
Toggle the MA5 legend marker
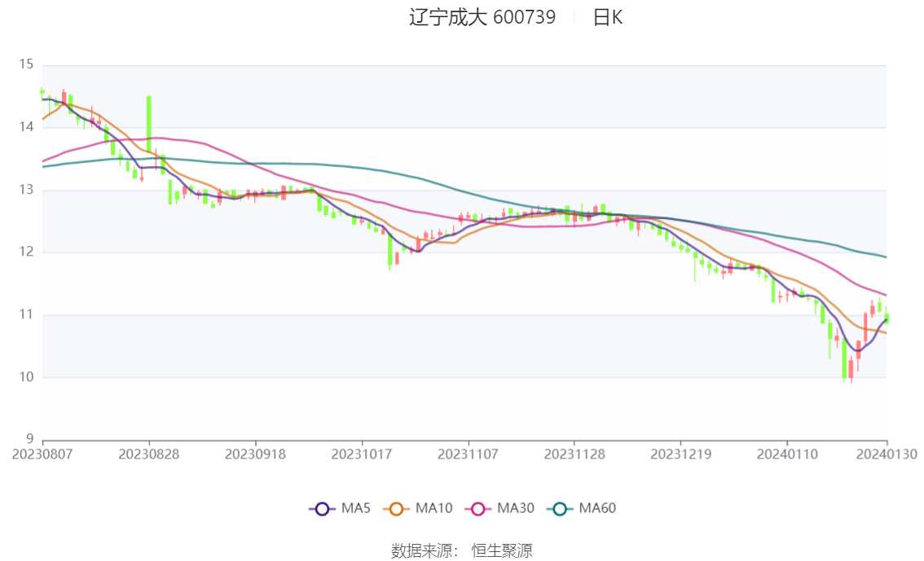(x=322, y=509)
